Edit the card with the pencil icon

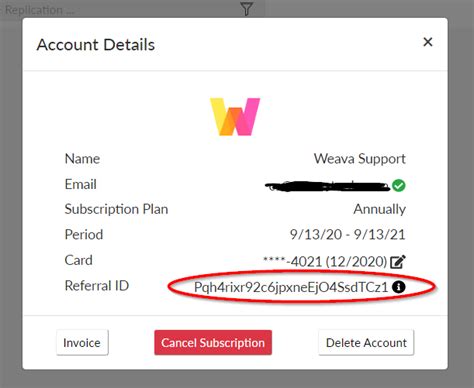coord(398,262)
